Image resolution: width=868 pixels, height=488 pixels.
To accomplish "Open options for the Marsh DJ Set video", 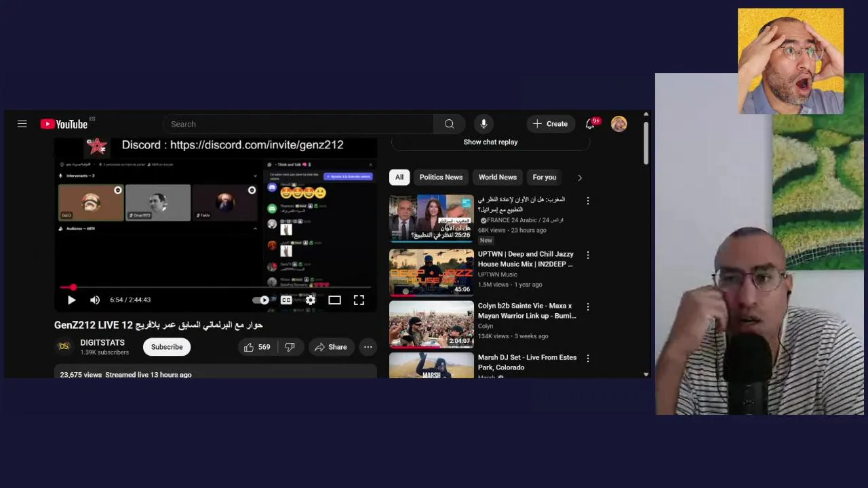I will [x=588, y=358].
